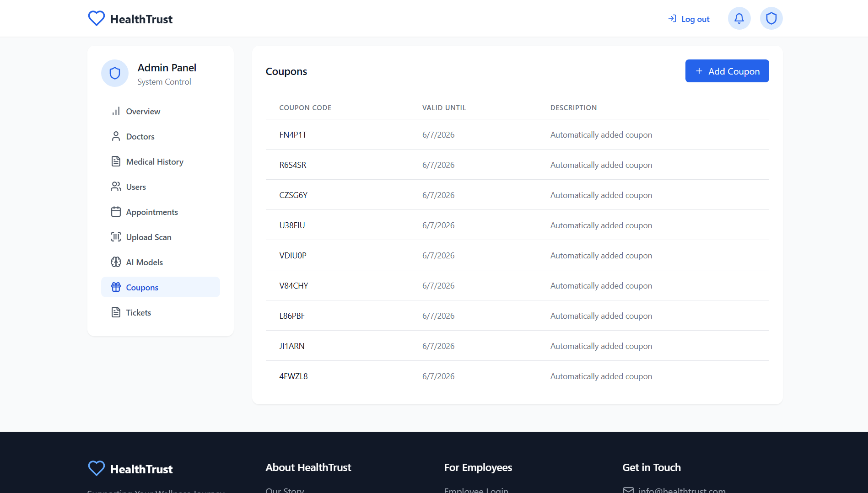868x493 pixels.
Task: Open the Tickets section
Action: click(x=161, y=312)
